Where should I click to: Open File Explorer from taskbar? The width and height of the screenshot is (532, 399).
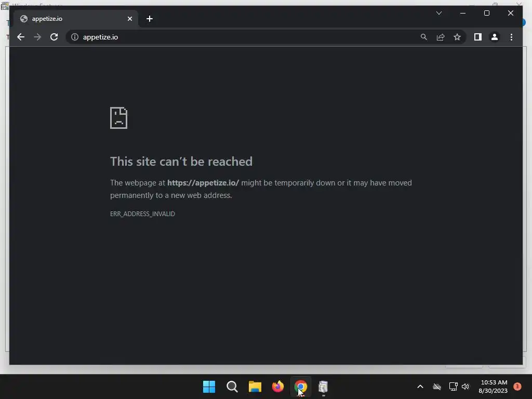255,387
